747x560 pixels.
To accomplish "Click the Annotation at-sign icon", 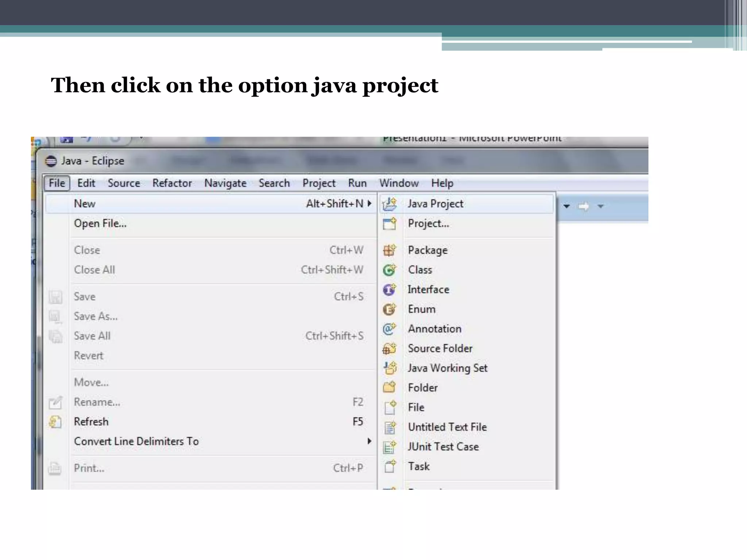I will [x=389, y=329].
